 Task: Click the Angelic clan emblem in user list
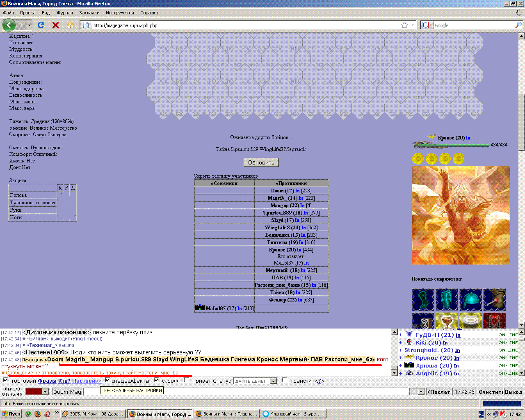[x=409, y=373]
